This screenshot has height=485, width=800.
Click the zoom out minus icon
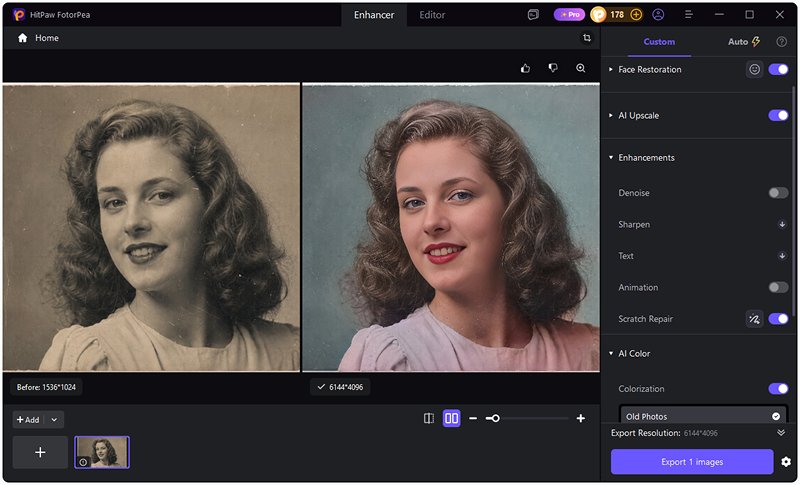click(473, 418)
